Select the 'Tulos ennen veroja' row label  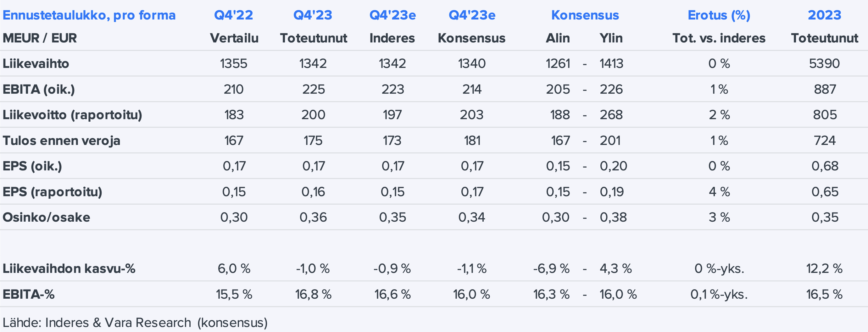tap(61, 141)
